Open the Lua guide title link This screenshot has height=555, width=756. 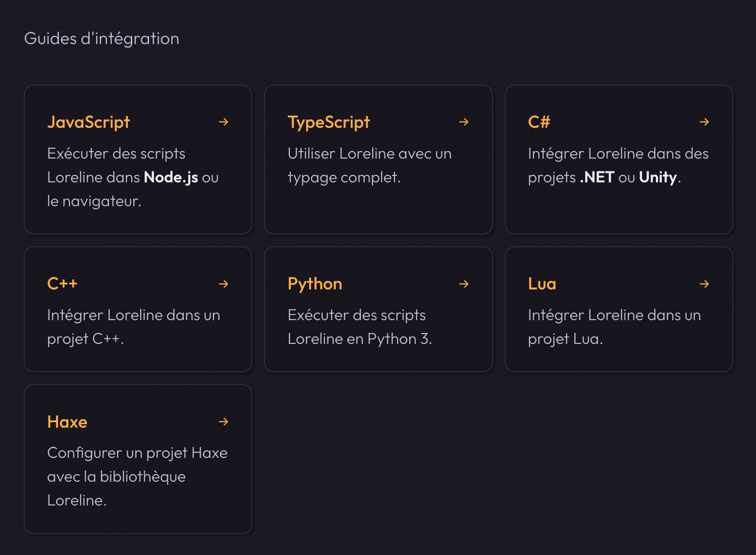click(542, 284)
